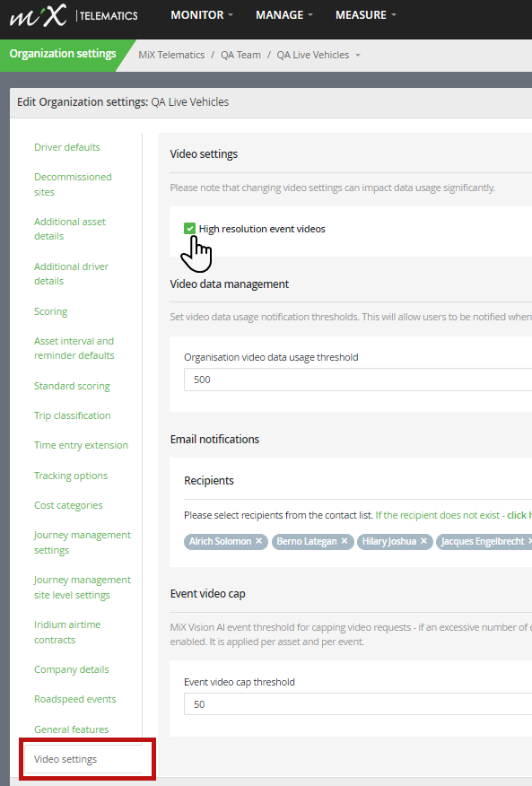532x786 pixels.
Task: Open Roadspeed events section
Action: [74, 699]
